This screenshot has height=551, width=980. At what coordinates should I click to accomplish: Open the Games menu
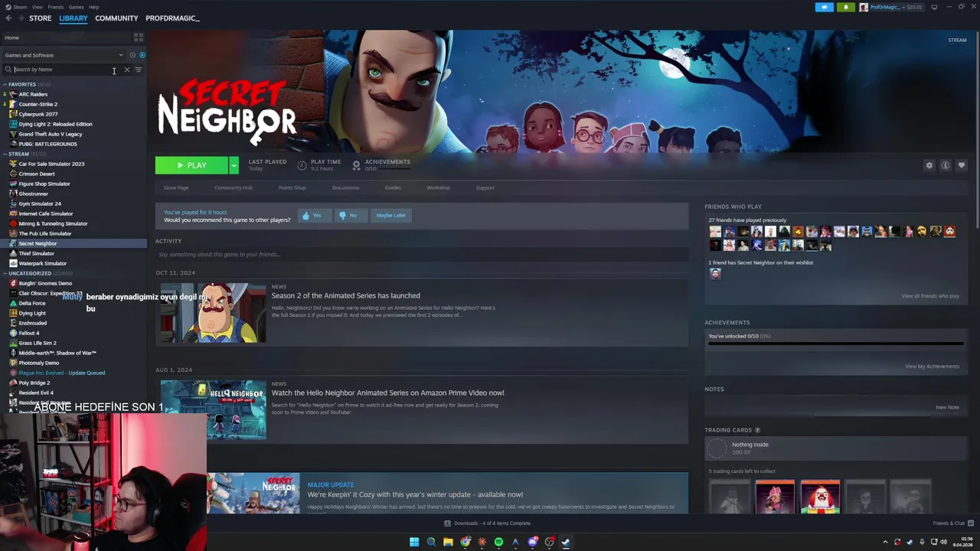point(76,7)
